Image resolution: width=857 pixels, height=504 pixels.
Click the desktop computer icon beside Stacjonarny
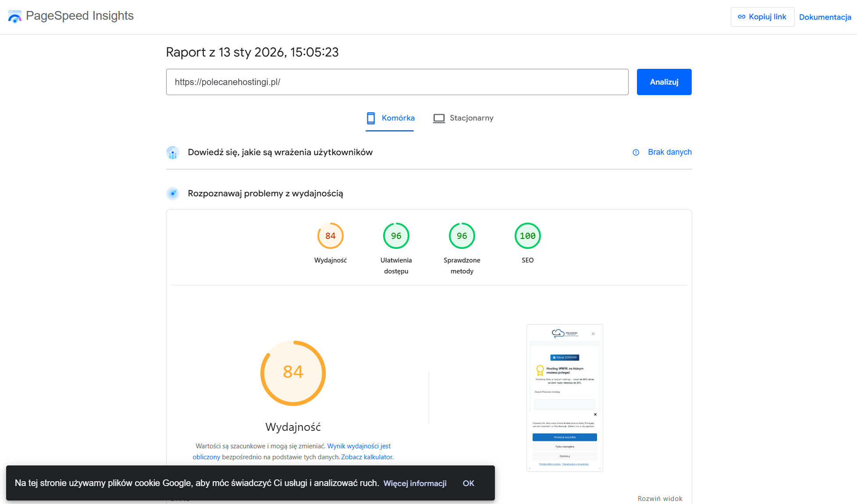coord(439,118)
